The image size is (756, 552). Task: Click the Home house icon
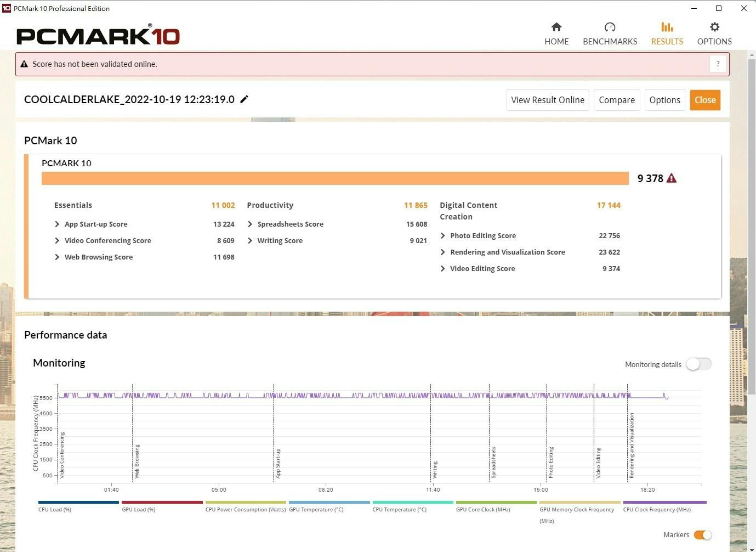click(556, 27)
